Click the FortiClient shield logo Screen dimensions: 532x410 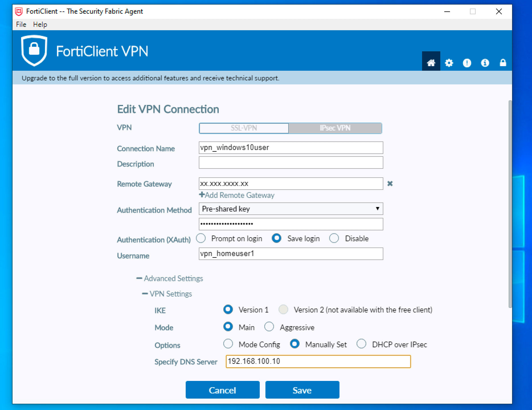click(x=34, y=50)
